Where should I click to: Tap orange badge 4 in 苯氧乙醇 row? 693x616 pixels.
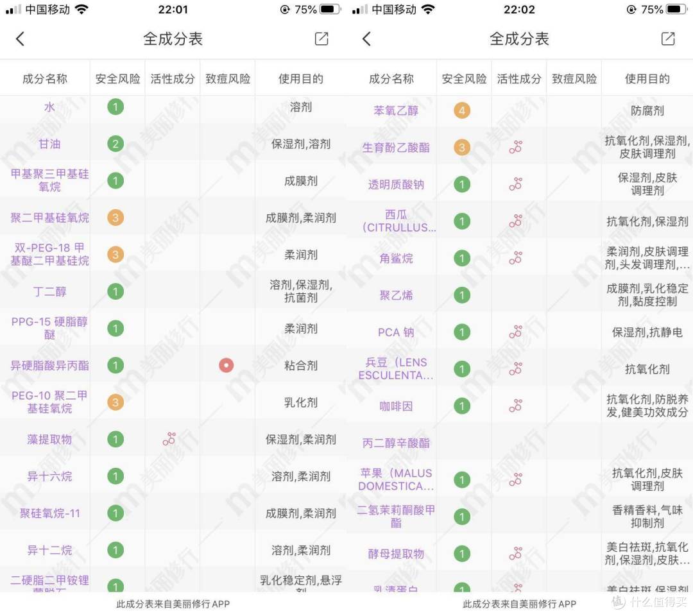462,110
